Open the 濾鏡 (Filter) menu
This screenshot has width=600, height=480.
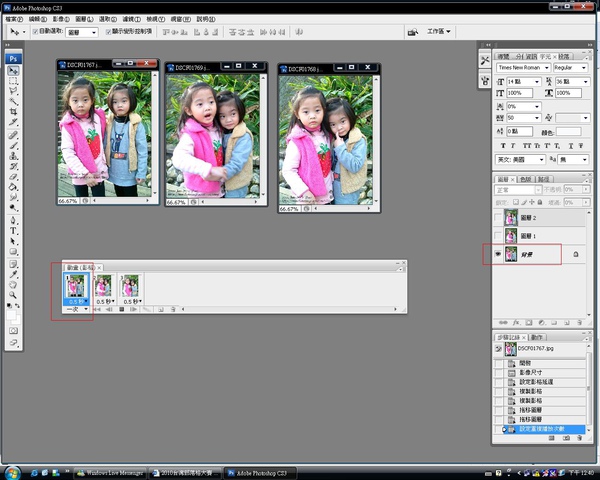coord(132,19)
